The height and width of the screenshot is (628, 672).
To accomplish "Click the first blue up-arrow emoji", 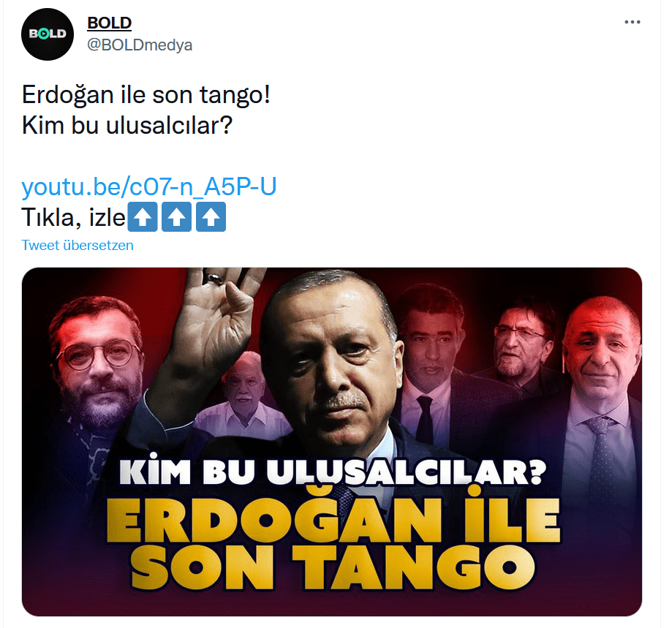I will (x=143, y=217).
